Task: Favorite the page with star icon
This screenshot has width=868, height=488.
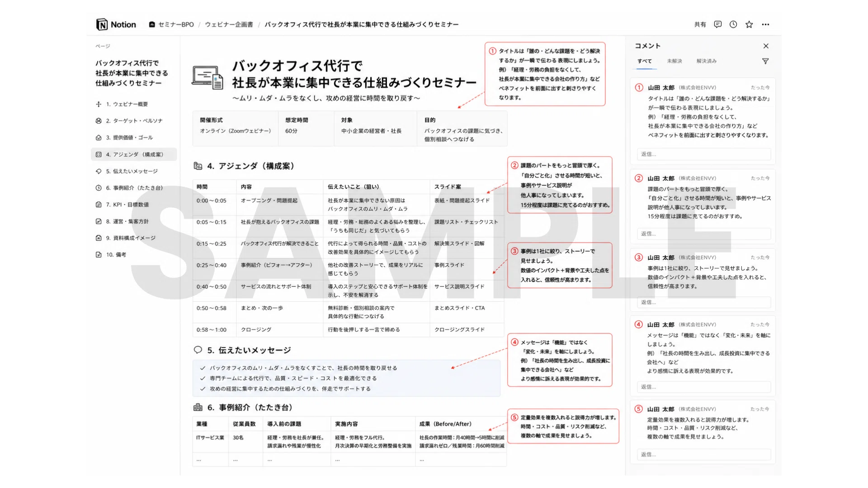Action: coord(749,24)
